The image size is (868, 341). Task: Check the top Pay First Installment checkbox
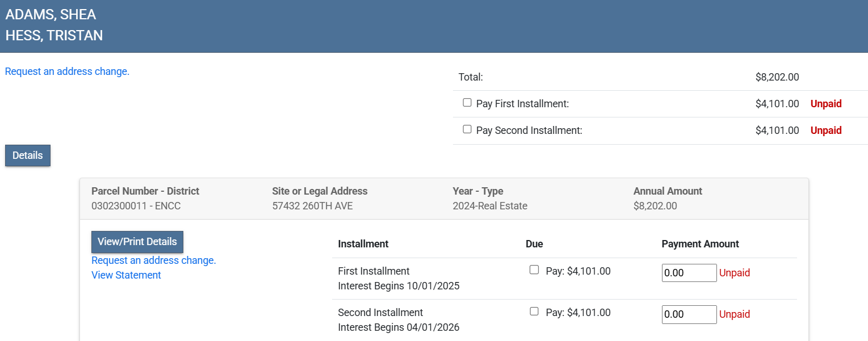tap(467, 103)
